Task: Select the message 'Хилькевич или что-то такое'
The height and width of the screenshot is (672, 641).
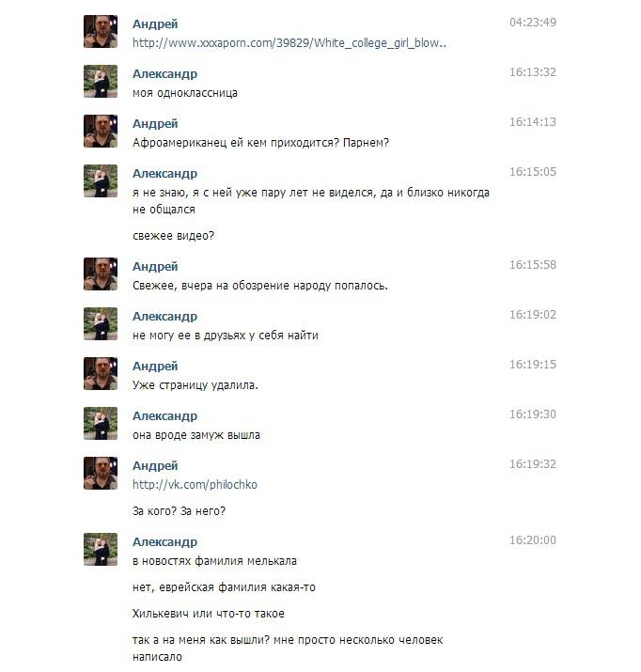Action: tap(209, 614)
